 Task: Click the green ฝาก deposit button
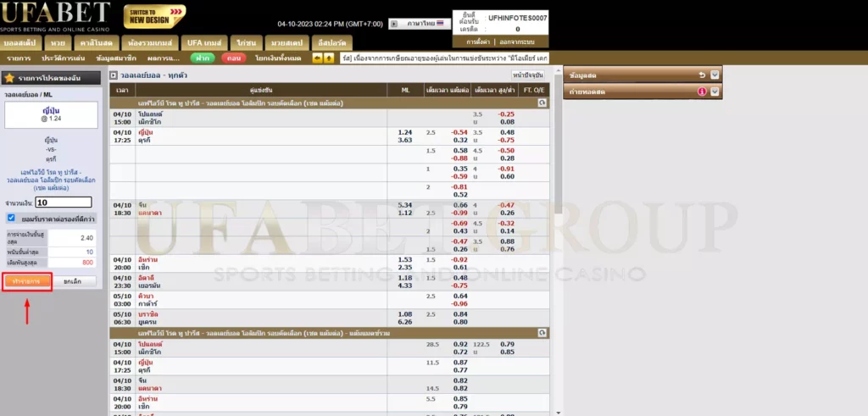203,58
